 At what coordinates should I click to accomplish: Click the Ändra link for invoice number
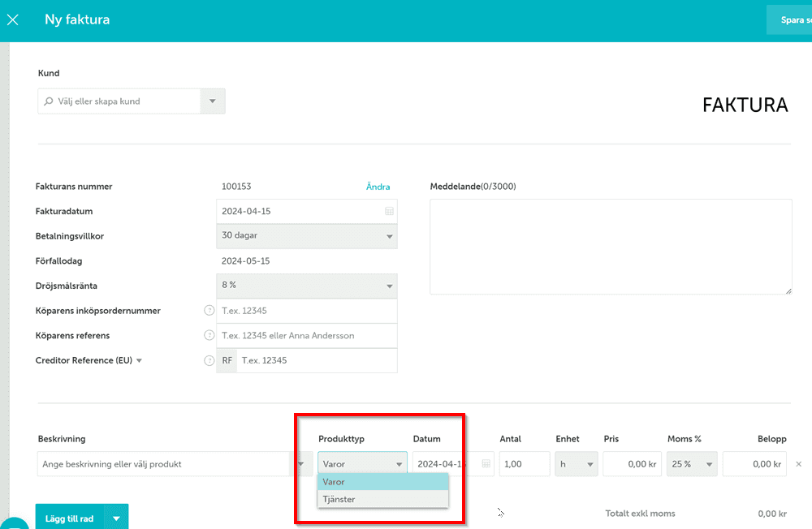tap(378, 187)
